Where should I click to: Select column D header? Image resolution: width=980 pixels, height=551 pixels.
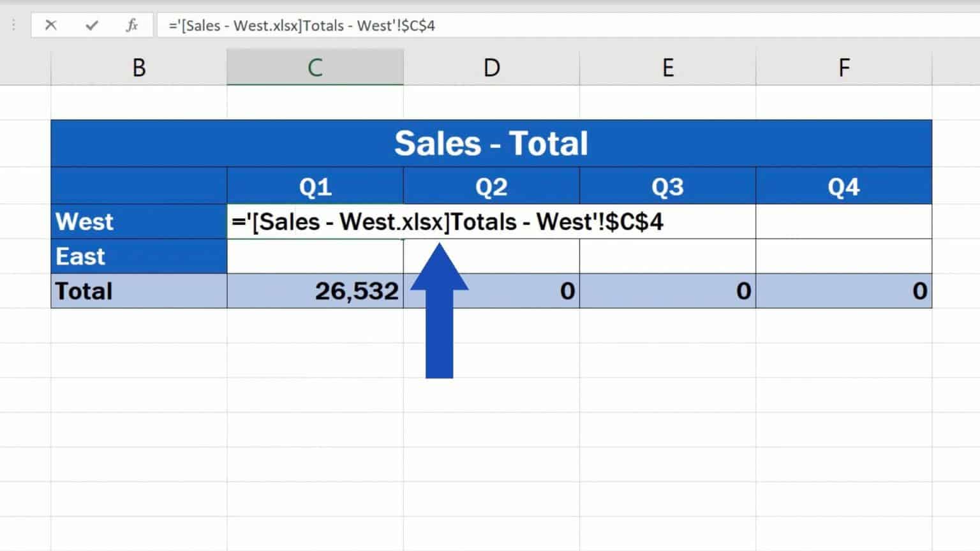491,66
